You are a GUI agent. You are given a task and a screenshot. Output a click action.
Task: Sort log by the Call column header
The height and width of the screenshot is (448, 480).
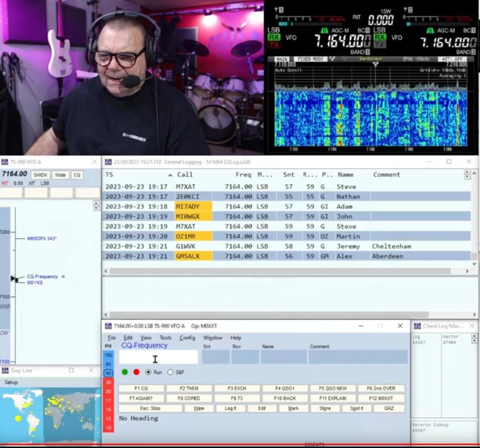185,175
